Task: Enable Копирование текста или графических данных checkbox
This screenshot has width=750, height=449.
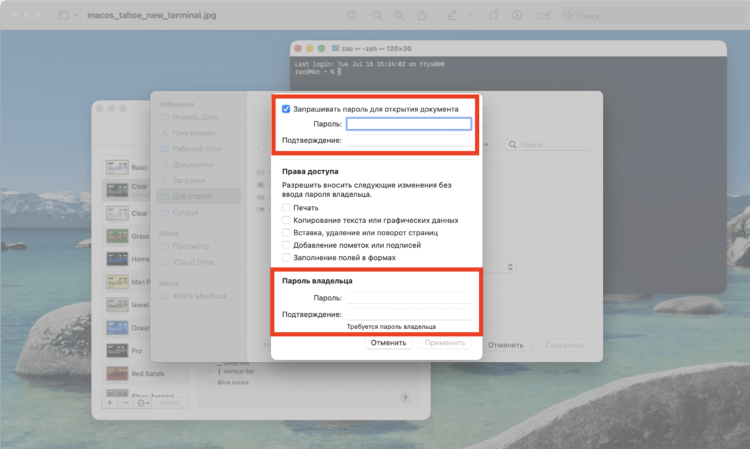Action: pyautogui.click(x=286, y=220)
